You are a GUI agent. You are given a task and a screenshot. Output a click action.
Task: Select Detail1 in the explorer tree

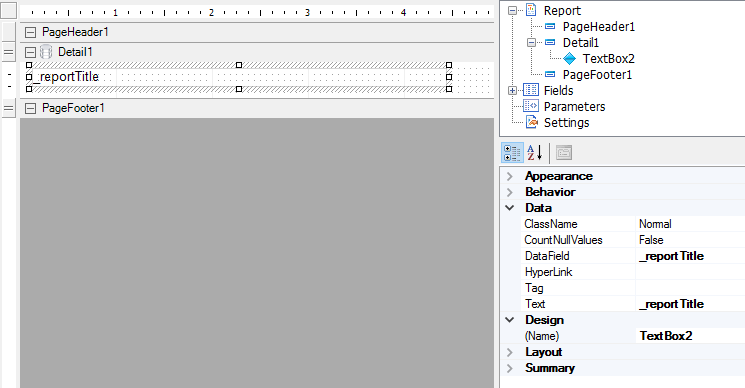pos(581,43)
